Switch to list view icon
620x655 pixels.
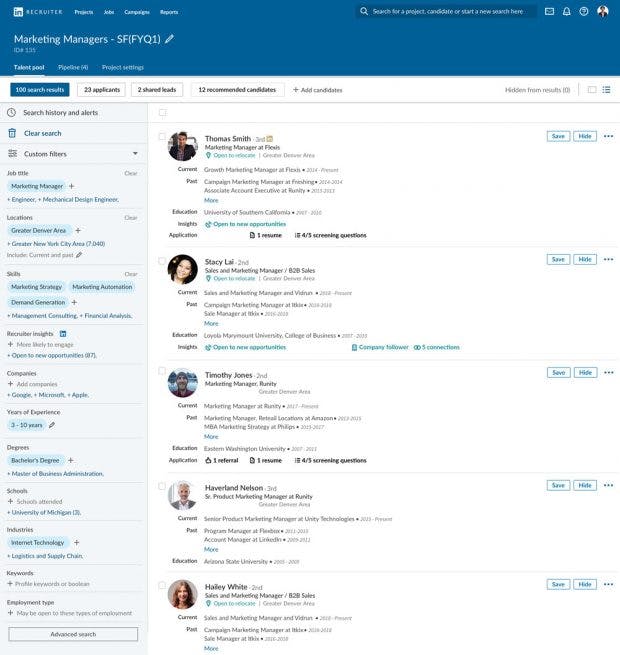coord(606,89)
